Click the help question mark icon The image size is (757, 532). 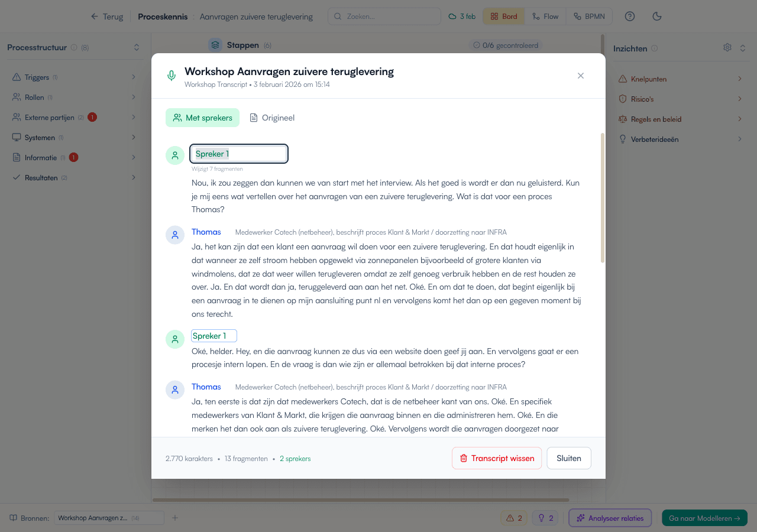(x=630, y=17)
